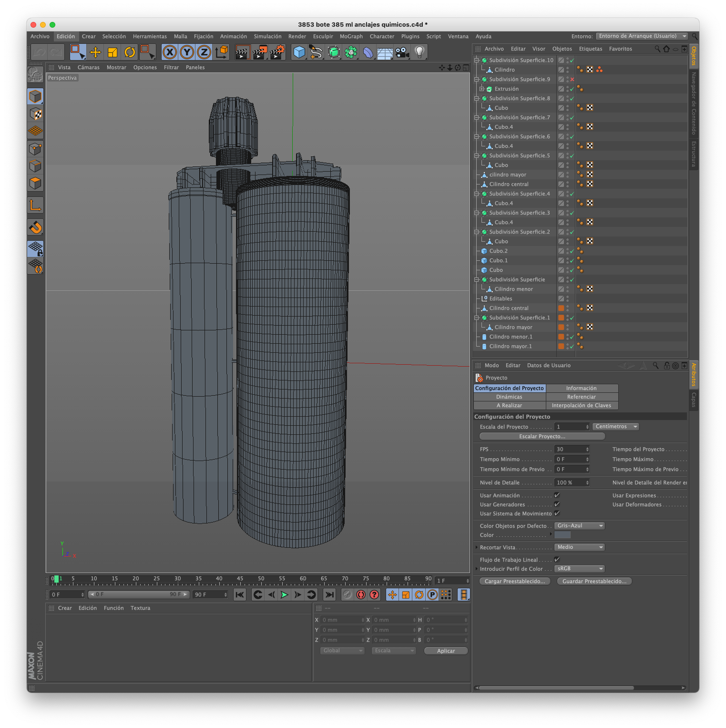Open the Medio Recortar Vista dropdown
The height and width of the screenshot is (728, 726).
click(x=579, y=547)
